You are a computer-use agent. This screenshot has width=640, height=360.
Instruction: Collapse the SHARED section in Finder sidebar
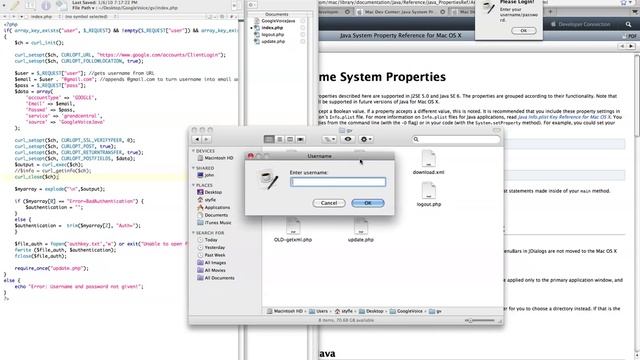193,168
